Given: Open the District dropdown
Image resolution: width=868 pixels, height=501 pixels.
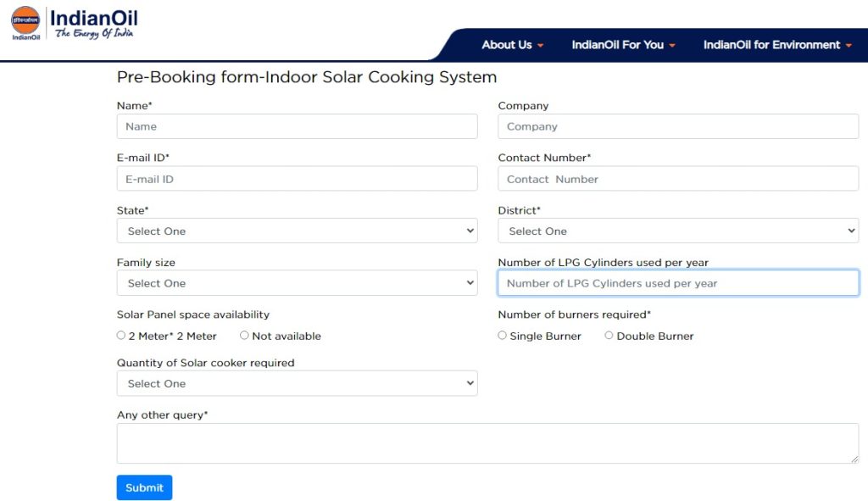Looking at the screenshot, I should pyautogui.click(x=678, y=231).
